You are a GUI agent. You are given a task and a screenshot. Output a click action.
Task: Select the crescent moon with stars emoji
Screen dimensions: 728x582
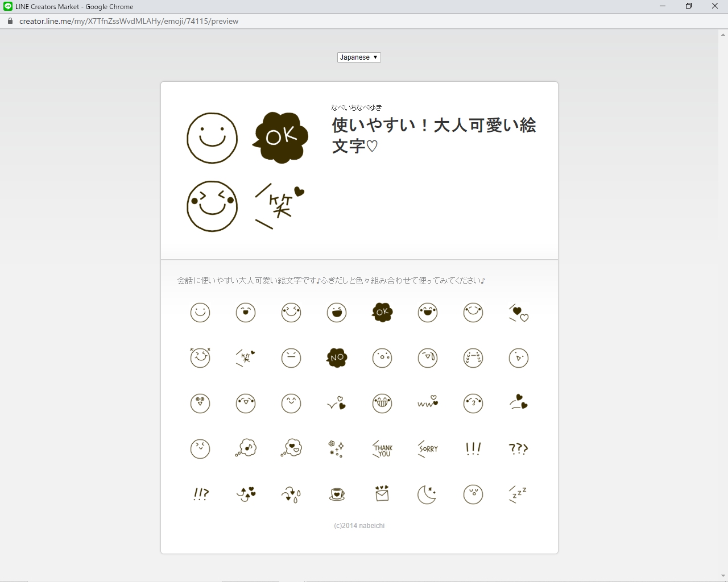point(427,494)
